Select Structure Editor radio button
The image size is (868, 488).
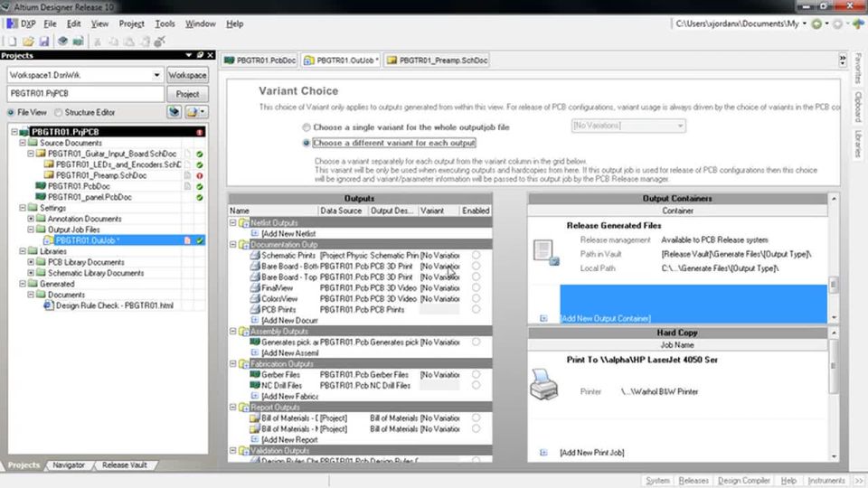coord(58,112)
